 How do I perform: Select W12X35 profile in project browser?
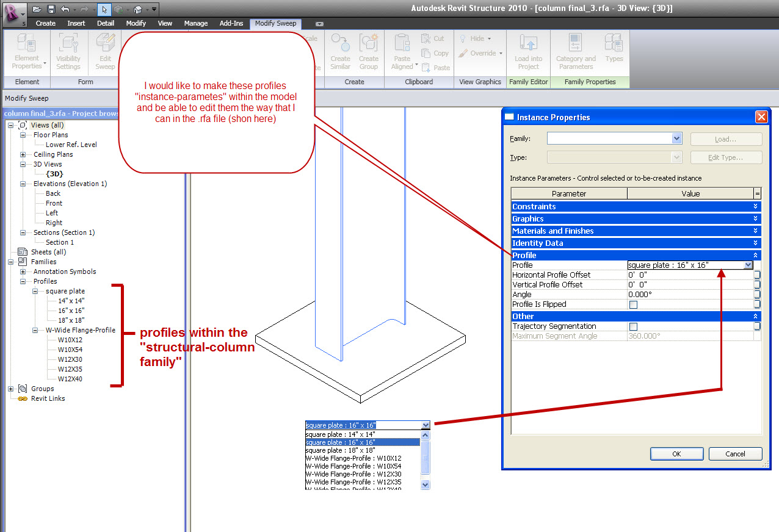[x=70, y=369]
